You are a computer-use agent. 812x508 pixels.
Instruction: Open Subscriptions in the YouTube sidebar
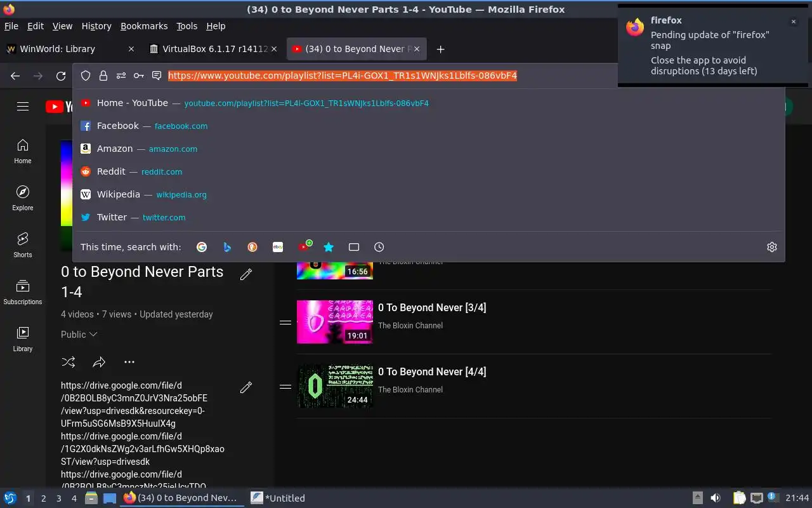(x=23, y=292)
